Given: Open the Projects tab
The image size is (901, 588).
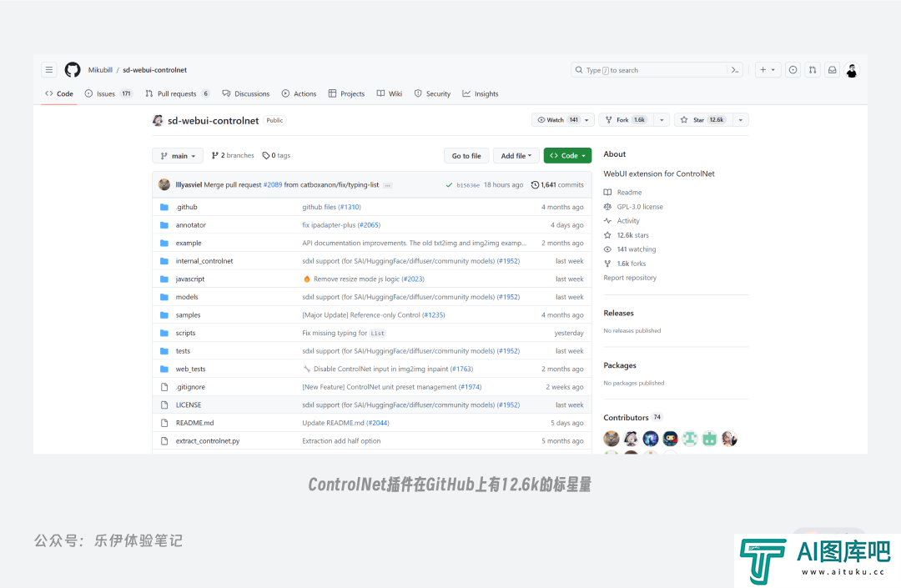Looking at the screenshot, I should click(346, 93).
